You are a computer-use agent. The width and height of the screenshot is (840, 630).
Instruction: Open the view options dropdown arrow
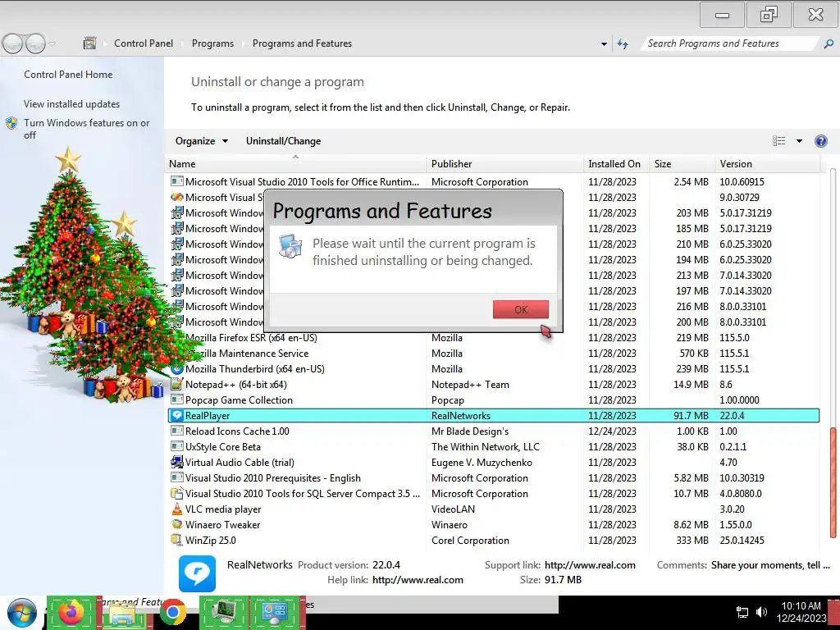click(799, 141)
